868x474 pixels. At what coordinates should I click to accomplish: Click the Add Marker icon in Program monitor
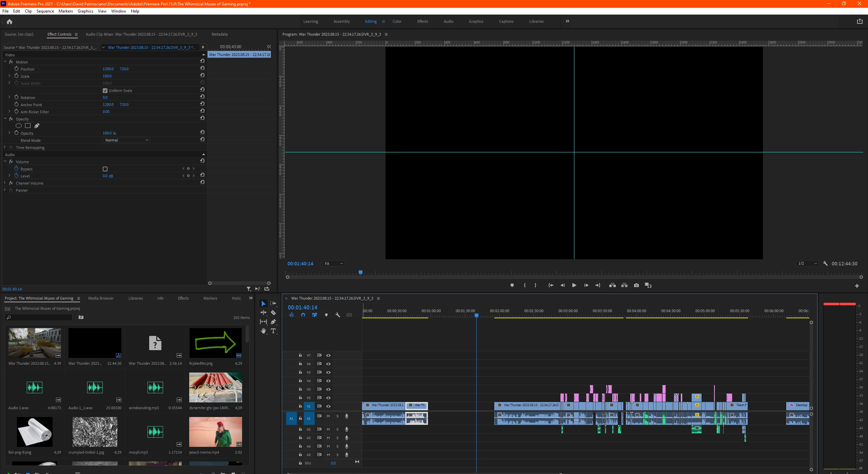(512, 285)
